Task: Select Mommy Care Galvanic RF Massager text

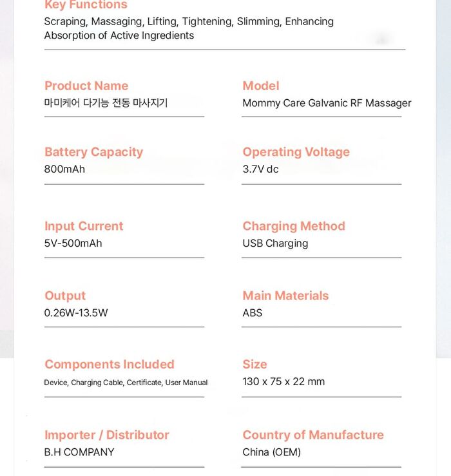Action: (x=327, y=103)
